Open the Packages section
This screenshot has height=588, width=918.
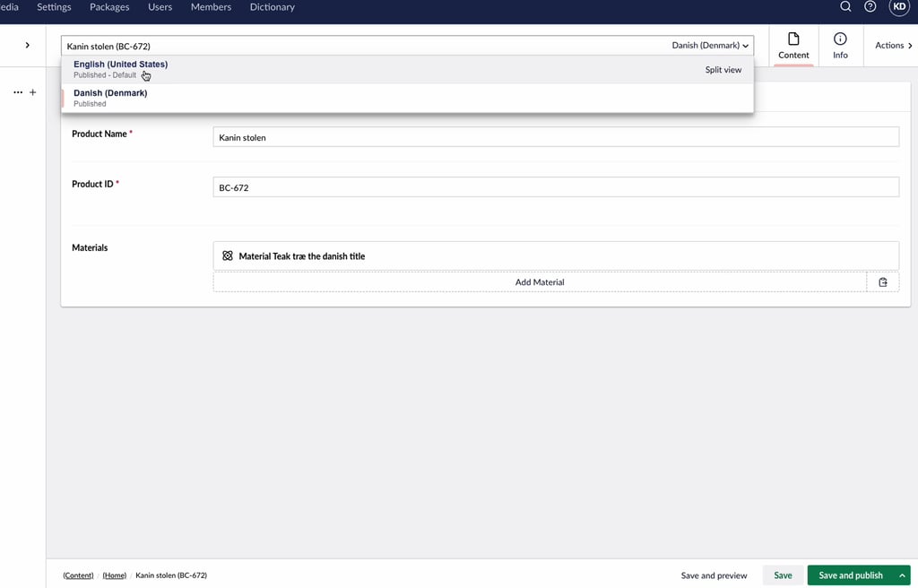108,6
